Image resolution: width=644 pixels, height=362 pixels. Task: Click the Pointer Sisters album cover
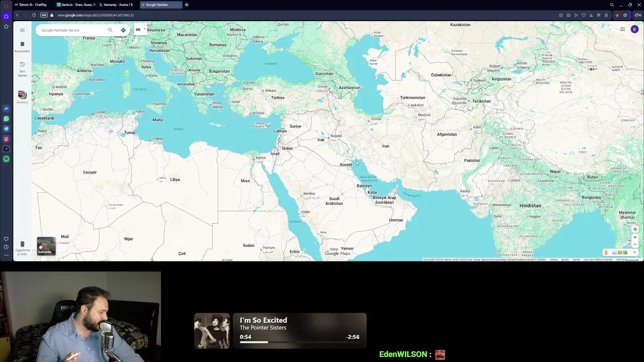click(212, 331)
